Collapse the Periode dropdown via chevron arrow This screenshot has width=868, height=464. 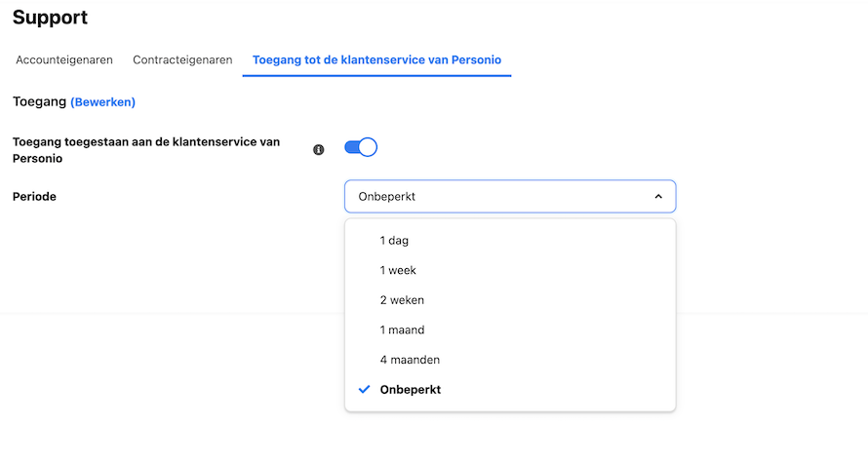click(658, 196)
